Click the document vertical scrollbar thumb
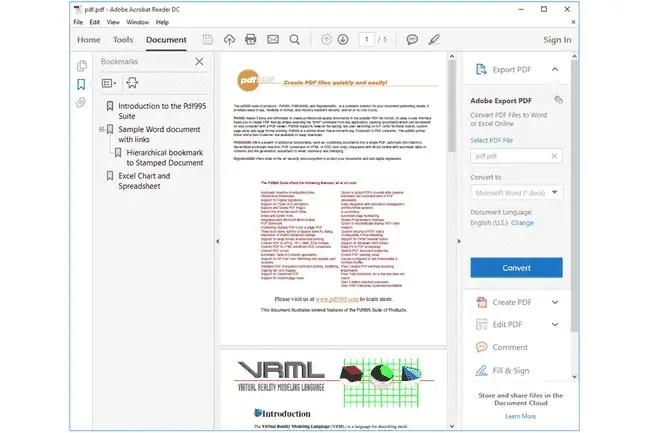The height and width of the screenshot is (433, 650). (452, 106)
